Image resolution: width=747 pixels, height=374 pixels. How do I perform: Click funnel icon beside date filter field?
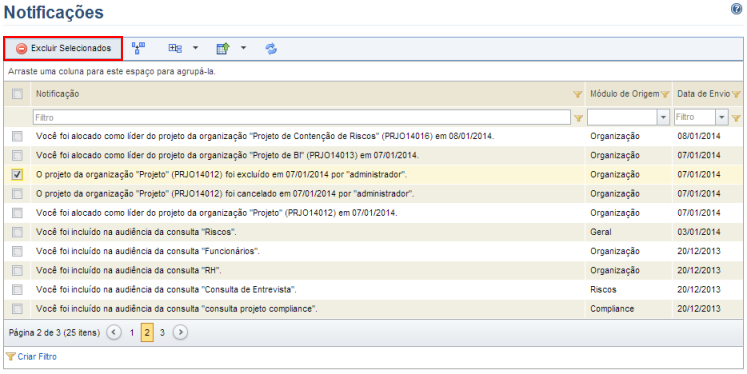coord(737,118)
